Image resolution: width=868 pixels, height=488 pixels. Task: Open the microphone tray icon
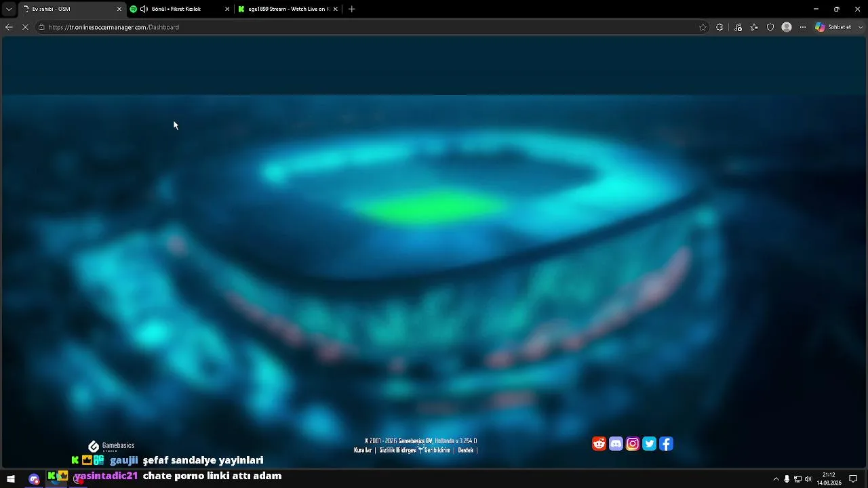(787, 479)
